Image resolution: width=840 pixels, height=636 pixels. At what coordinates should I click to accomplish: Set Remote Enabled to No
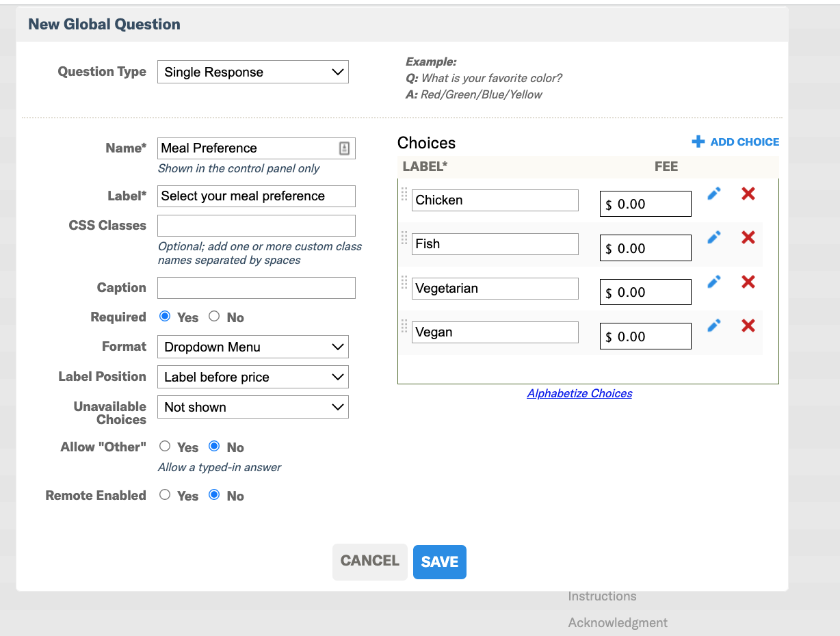[214, 495]
